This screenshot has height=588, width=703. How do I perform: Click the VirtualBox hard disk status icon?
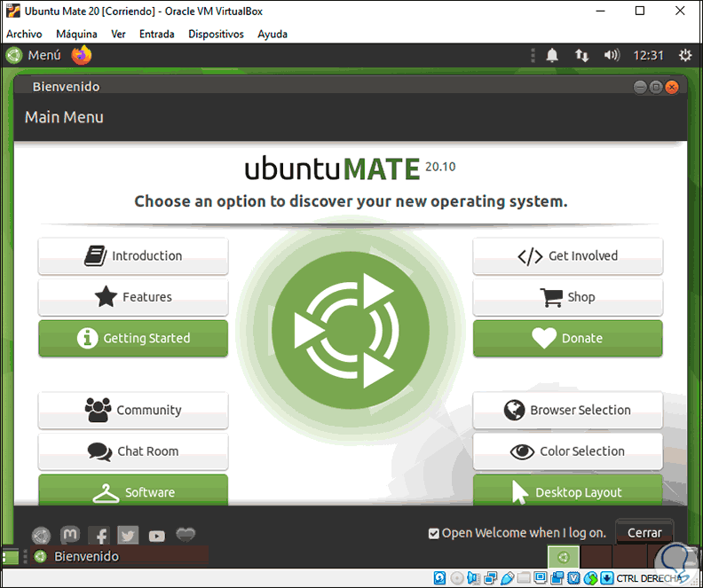coord(440,578)
